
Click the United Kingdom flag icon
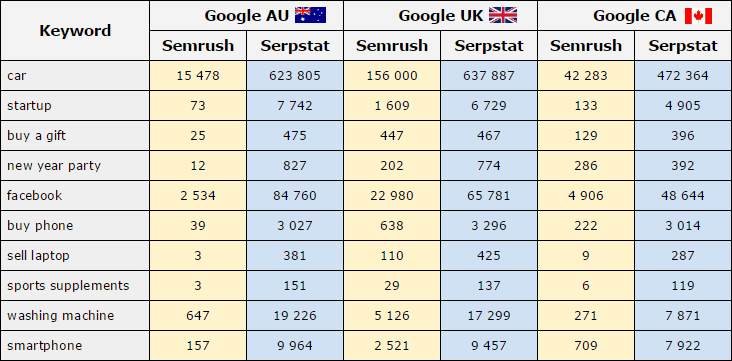(503, 15)
